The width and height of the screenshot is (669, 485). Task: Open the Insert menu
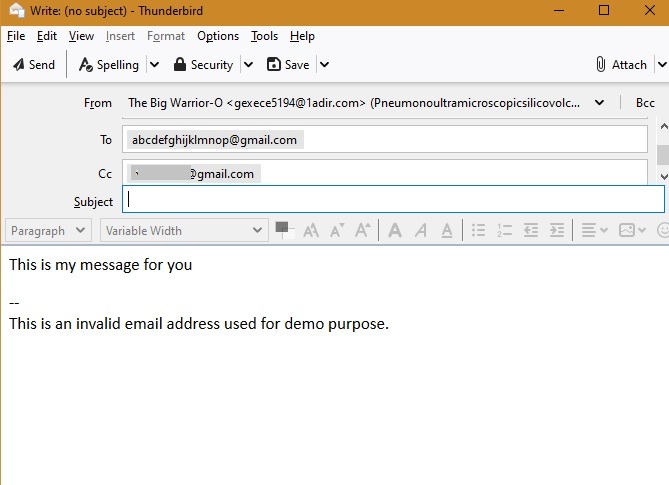pos(120,36)
